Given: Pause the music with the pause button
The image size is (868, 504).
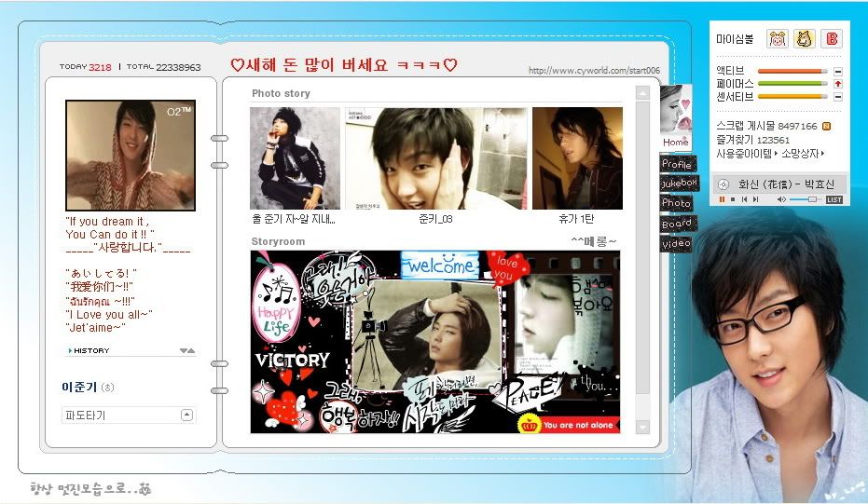Looking at the screenshot, I should point(722,199).
